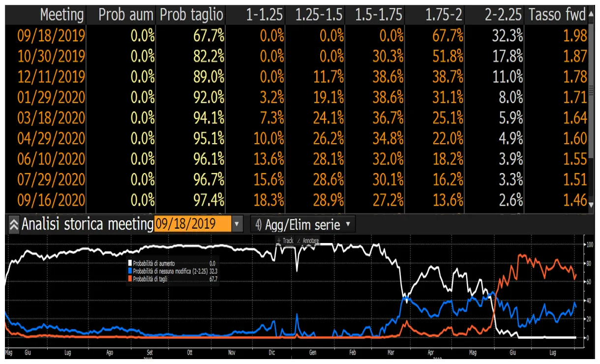Activate the Track chart tool
Image resolution: width=600 pixels, height=364 pixels.
coord(285,241)
